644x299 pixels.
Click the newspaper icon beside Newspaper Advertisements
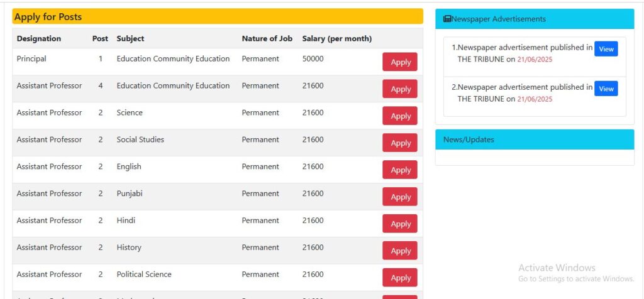pyautogui.click(x=447, y=19)
